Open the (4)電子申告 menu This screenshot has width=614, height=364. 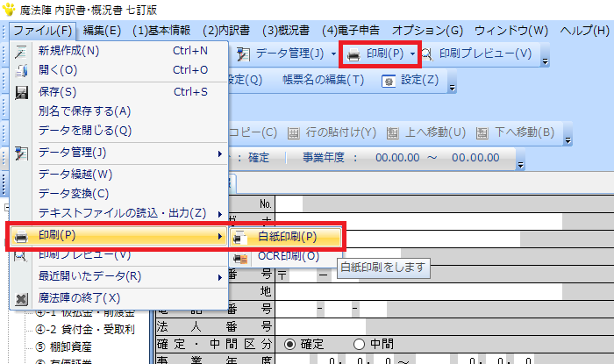tap(351, 30)
